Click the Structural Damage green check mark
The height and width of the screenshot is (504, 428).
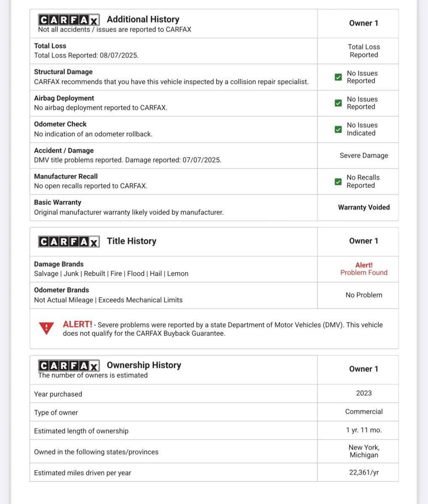tap(338, 77)
